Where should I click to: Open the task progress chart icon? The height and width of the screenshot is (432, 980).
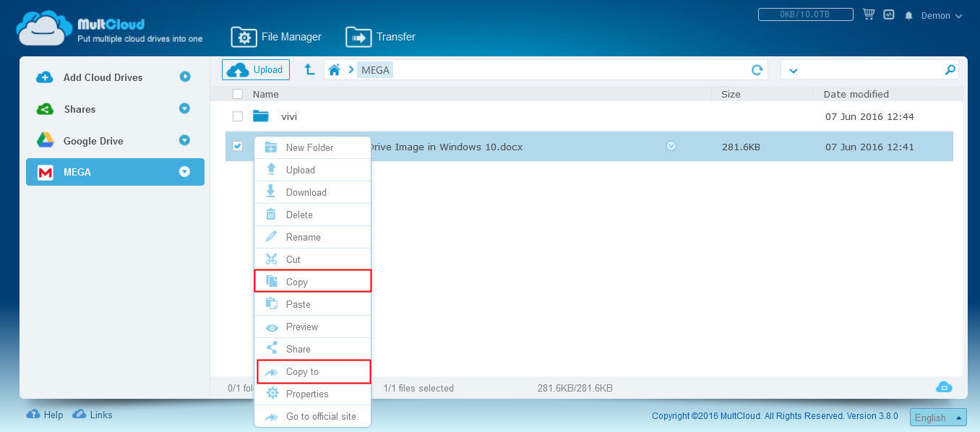pyautogui.click(x=889, y=14)
